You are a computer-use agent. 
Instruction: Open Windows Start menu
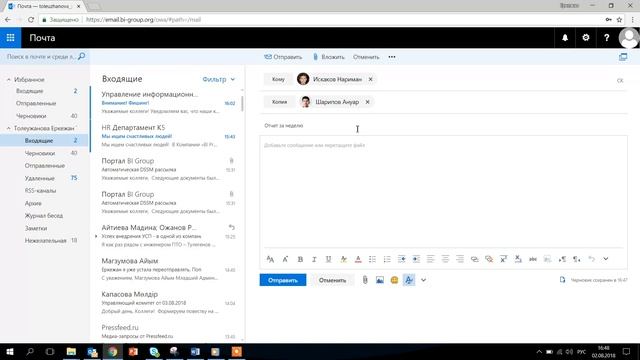coord(9,351)
